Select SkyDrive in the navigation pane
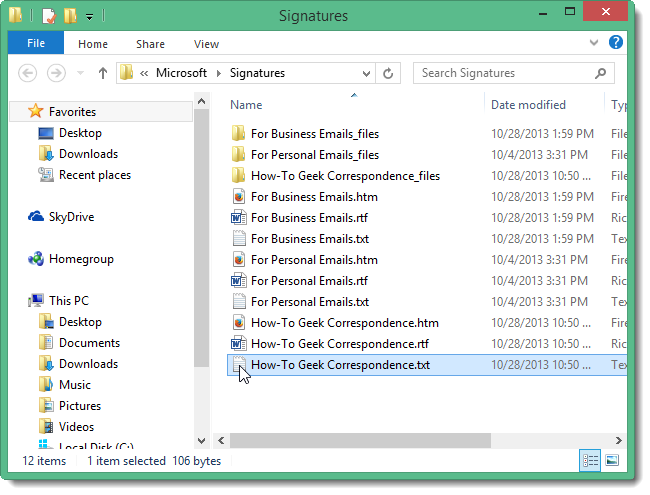 71,217
